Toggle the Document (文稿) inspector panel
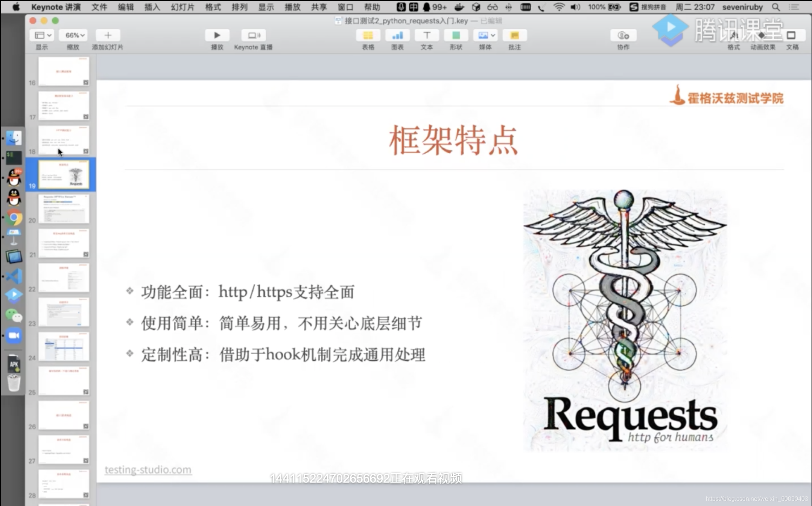 pos(791,35)
